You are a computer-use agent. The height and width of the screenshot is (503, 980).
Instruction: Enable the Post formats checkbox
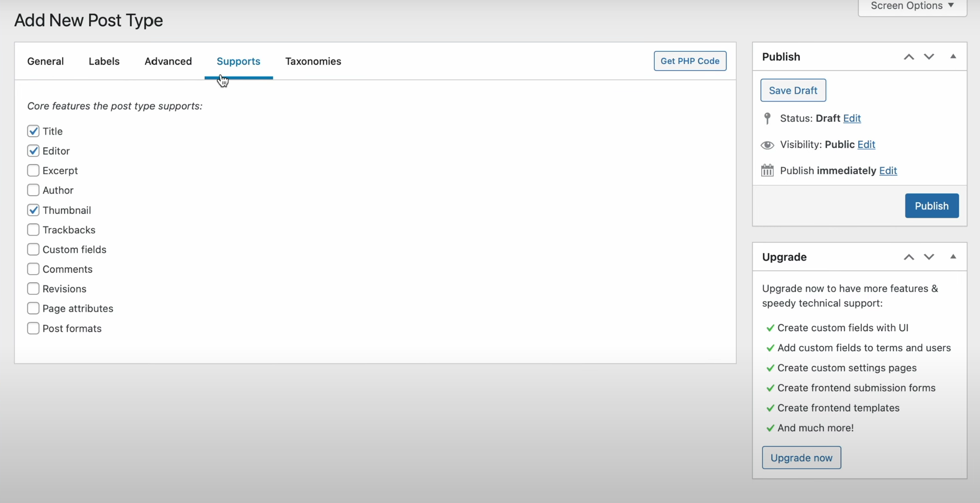tap(33, 328)
